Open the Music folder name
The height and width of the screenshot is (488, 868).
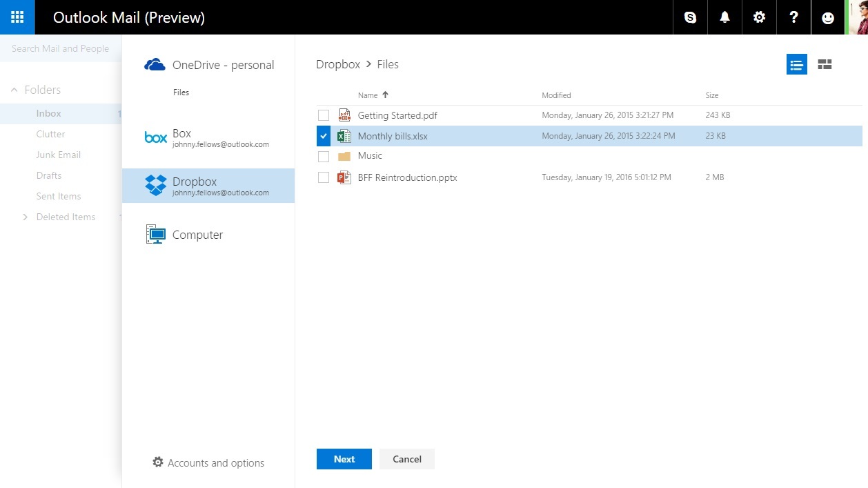coord(370,156)
